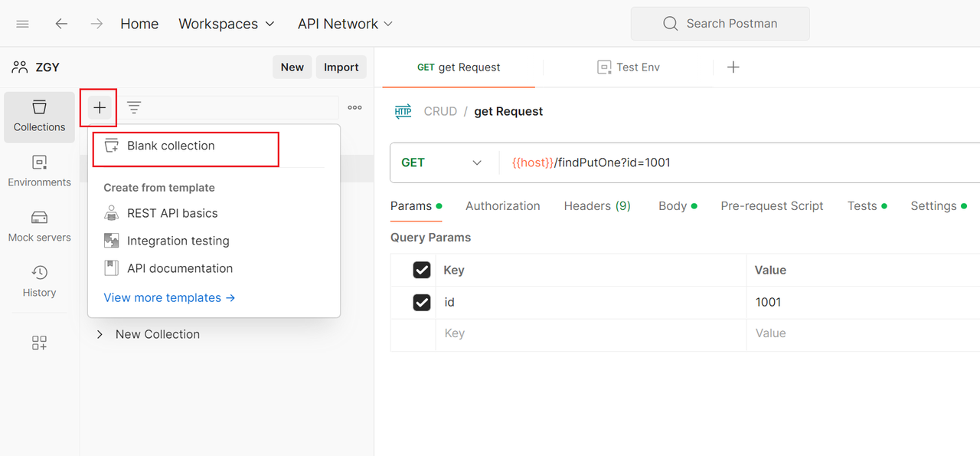
Task: Click the Import button
Action: point(341,67)
